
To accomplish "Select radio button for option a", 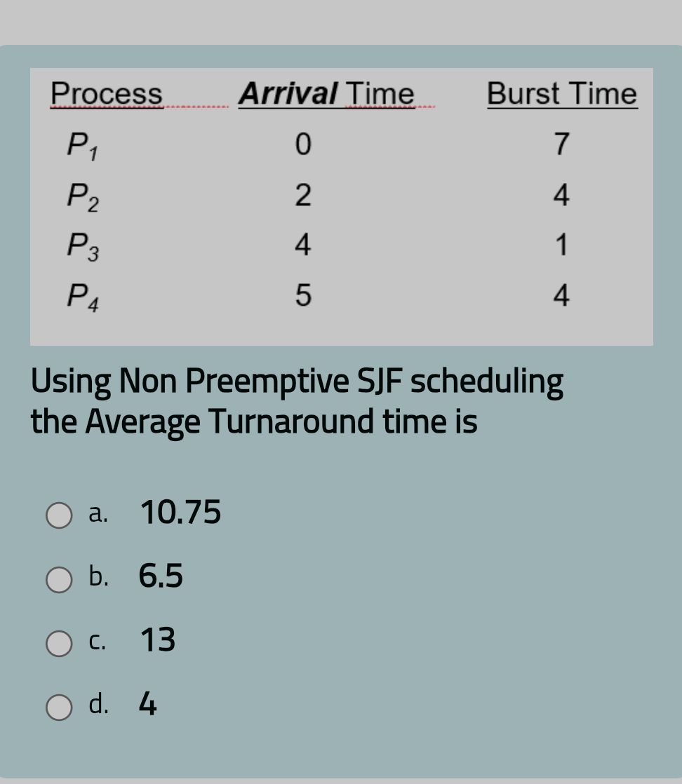I will [60, 515].
